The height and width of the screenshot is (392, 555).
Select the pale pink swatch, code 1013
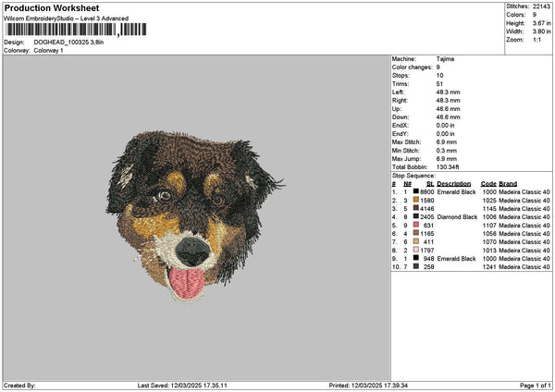[416, 250]
